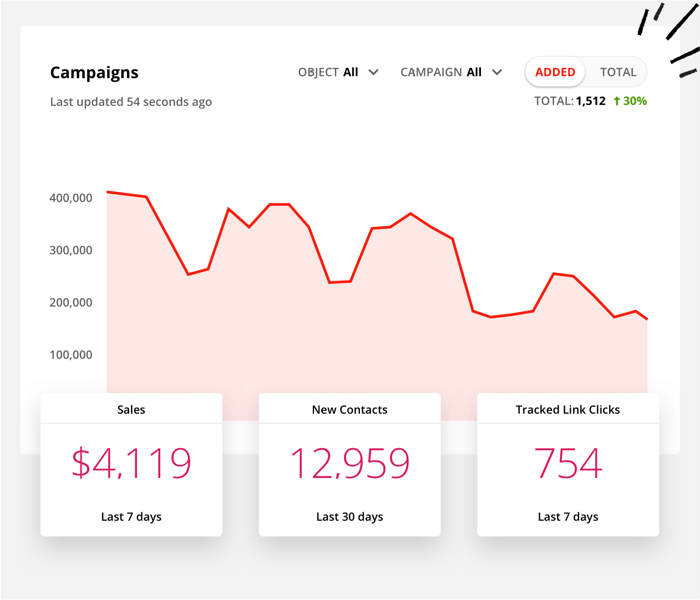Click the Tracked Link Clicks card

tap(567, 464)
